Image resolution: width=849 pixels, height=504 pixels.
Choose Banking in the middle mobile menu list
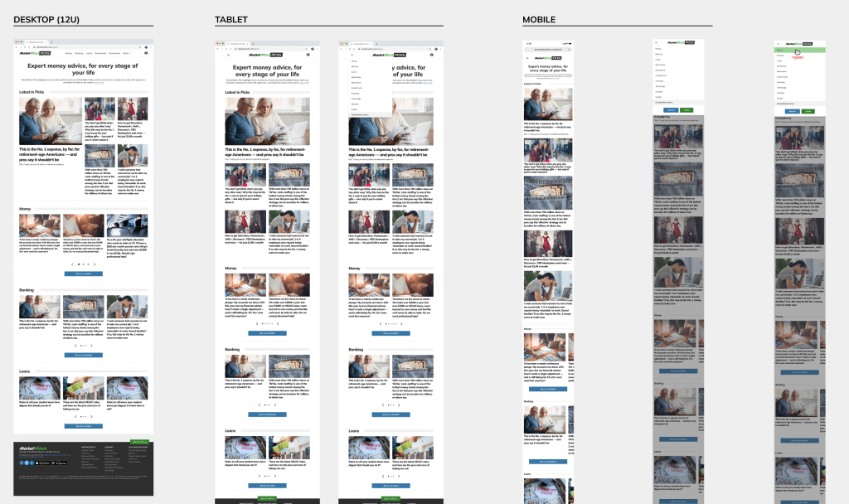(x=660, y=55)
